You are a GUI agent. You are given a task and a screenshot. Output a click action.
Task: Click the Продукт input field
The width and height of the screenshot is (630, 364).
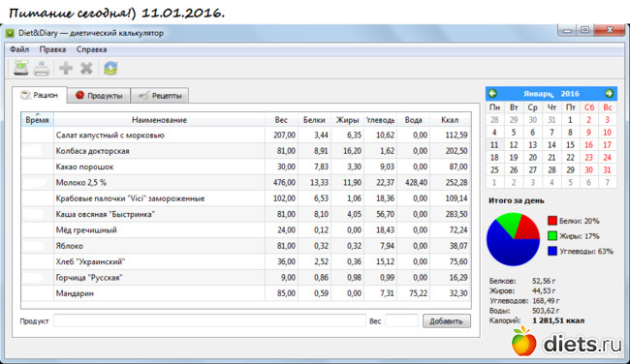pyautogui.click(x=209, y=321)
